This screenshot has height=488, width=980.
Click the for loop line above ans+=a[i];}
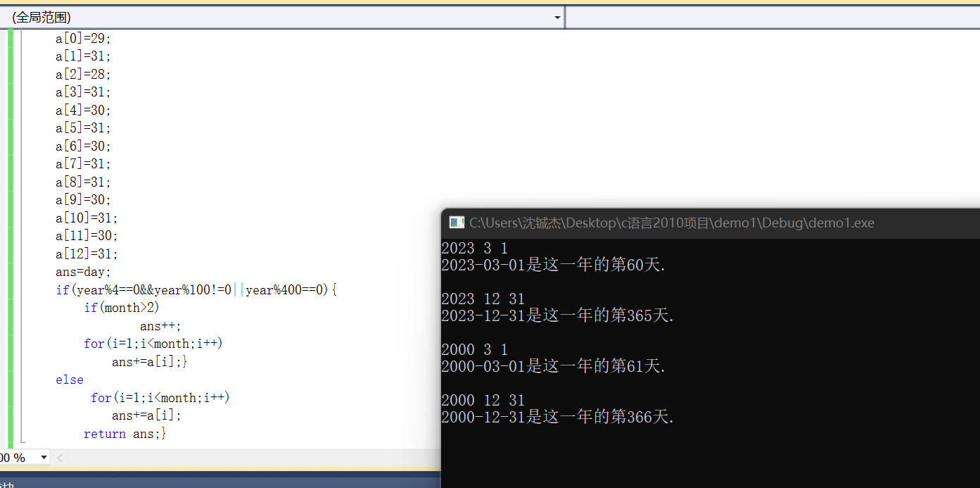(x=153, y=344)
